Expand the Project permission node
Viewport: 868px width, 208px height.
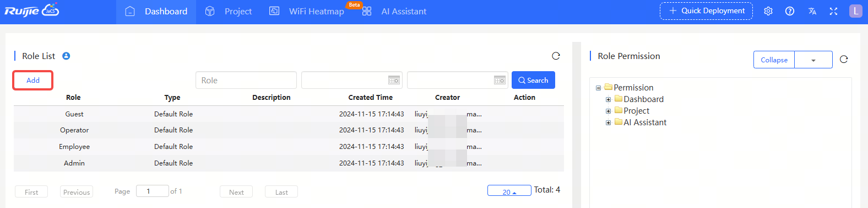point(608,111)
